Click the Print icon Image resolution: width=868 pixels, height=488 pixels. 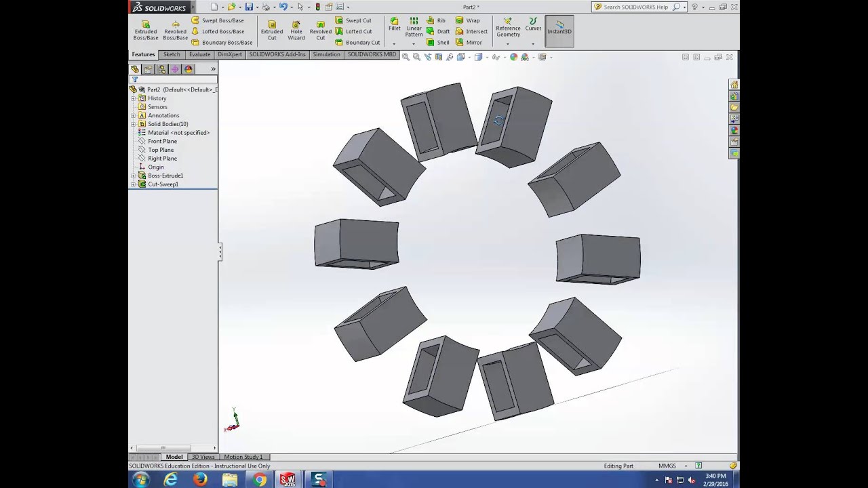266,7
